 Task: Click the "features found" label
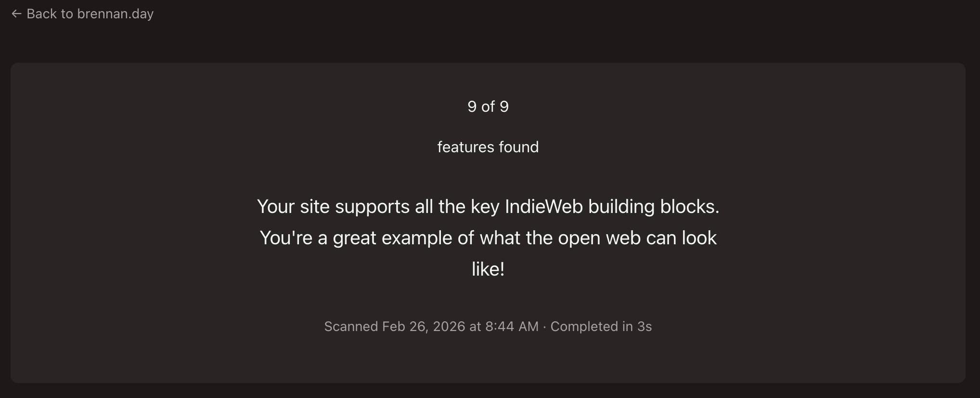(488, 147)
